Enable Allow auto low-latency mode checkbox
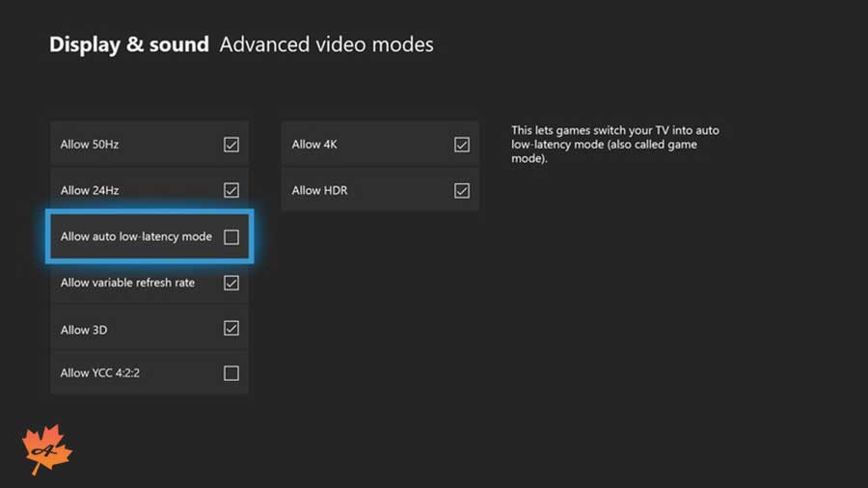Screen dimensions: 868x488 231,237
